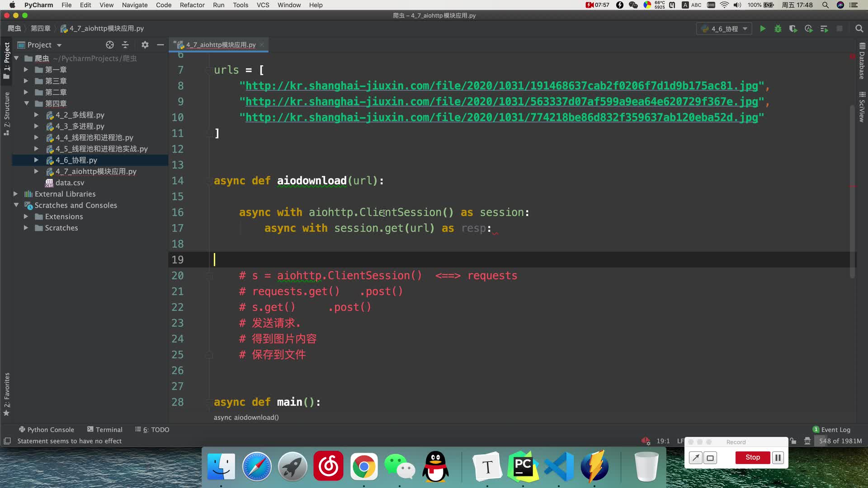This screenshot has height=488, width=868.
Task: Close the 4_7_aiohttp模块应用.py tab
Action: (x=262, y=45)
